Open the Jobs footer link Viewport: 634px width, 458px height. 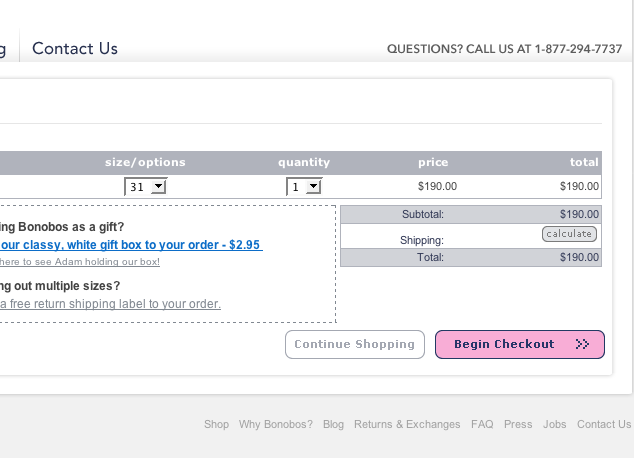(x=554, y=424)
